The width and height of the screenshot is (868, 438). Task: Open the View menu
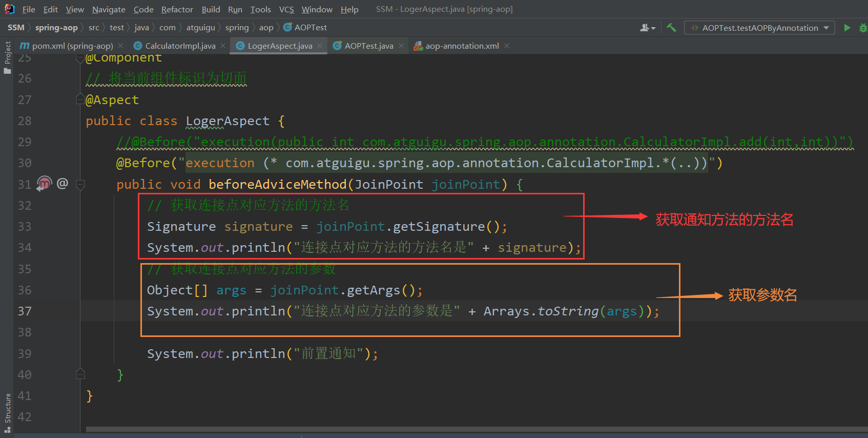click(x=75, y=9)
